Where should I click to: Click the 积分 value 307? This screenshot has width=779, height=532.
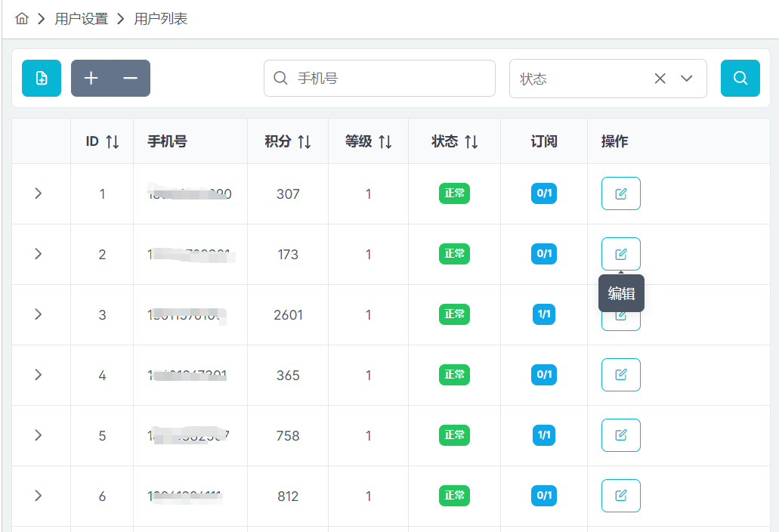pyautogui.click(x=288, y=193)
